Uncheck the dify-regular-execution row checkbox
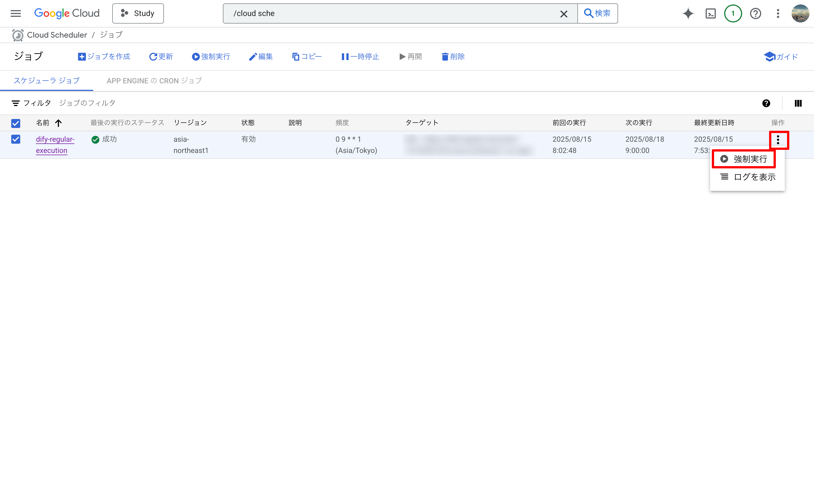 (16, 139)
